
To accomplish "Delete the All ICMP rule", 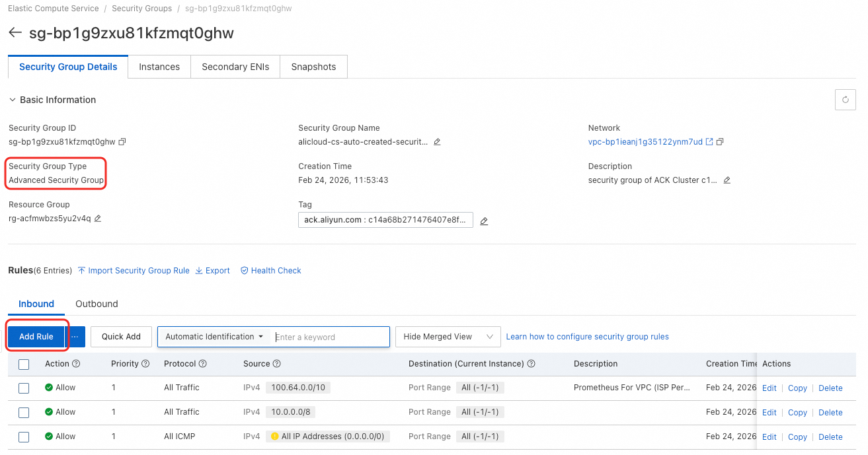I will tap(830, 437).
